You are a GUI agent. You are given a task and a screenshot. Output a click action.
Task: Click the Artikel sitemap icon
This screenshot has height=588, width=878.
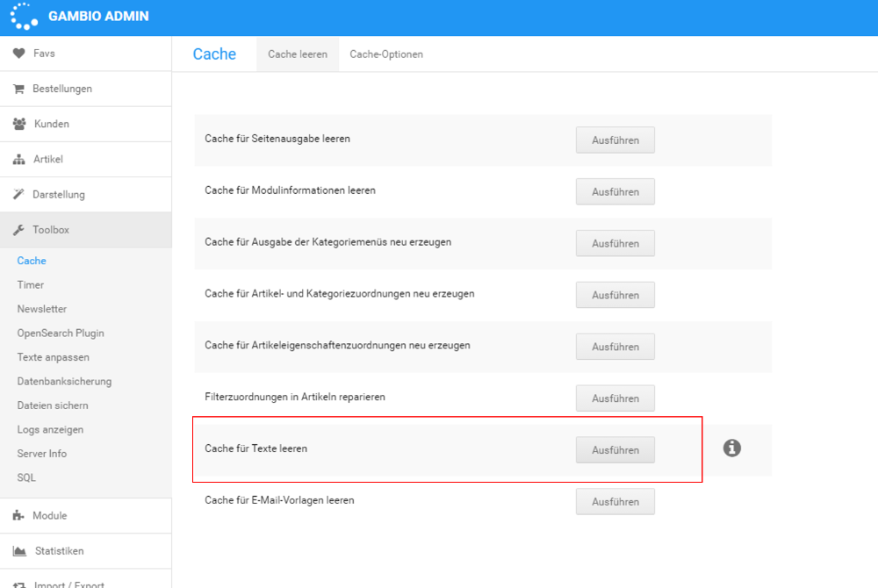pos(19,159)
